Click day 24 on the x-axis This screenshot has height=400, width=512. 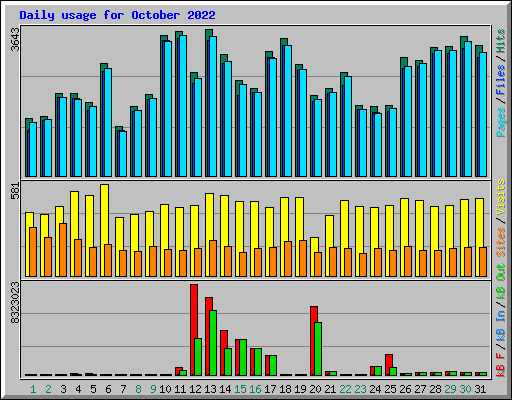tap(375, 389)
